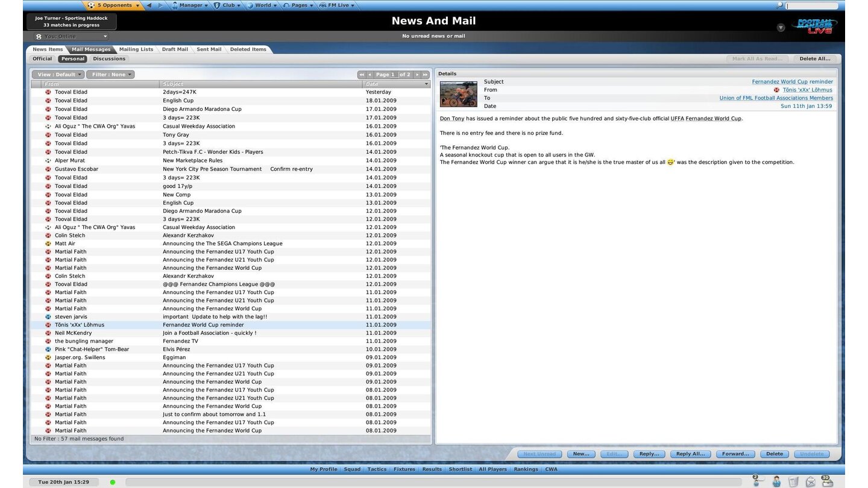Click the badge icon next to Pink "Chat-Helper" Tom-Bear
Image resolution: width=868 pixels, height=488 pixels.
click(48, 349)
